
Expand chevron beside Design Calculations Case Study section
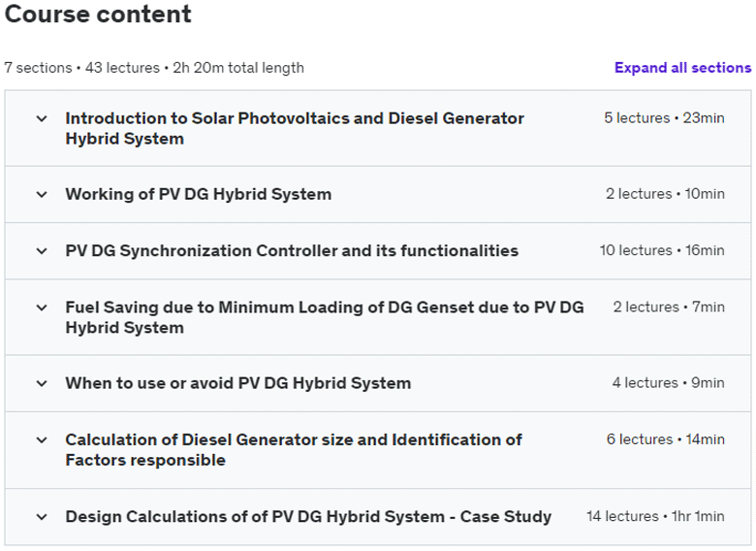[42, 517]
